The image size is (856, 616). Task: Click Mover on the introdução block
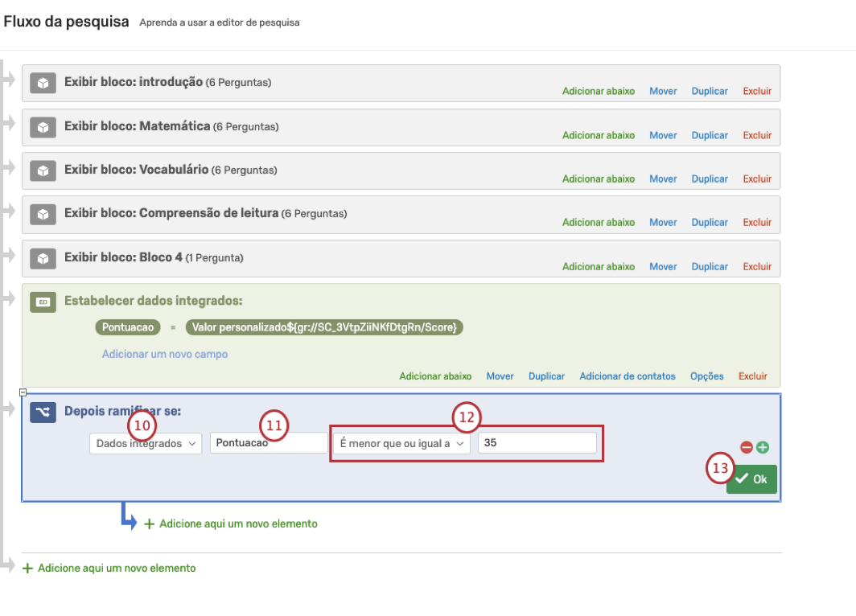pos(663,91)
